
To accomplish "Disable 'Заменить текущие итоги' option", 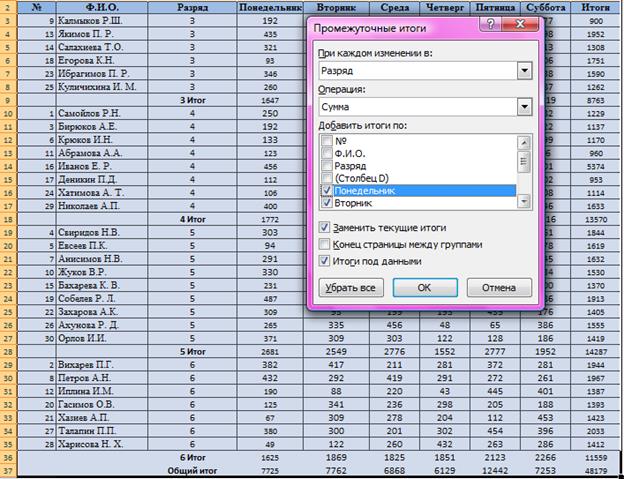I will pyautogui.click(x=325, y=226).
